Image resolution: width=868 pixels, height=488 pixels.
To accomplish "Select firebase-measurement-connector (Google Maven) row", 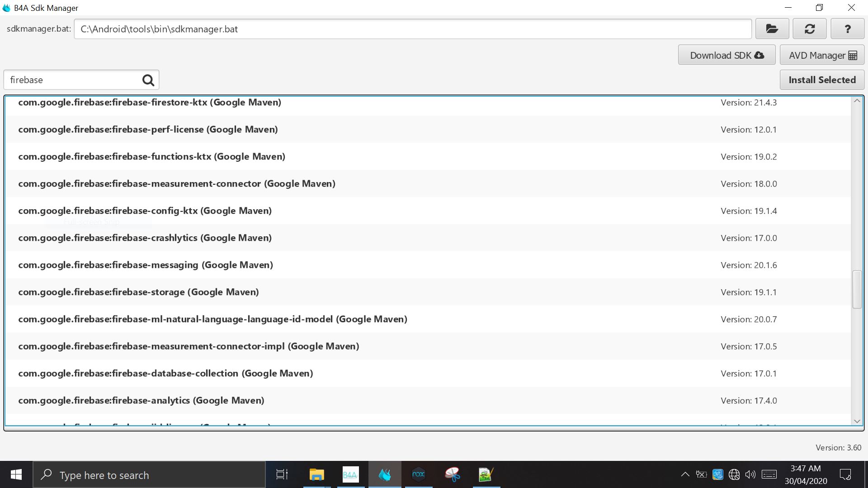I will 428,183.
